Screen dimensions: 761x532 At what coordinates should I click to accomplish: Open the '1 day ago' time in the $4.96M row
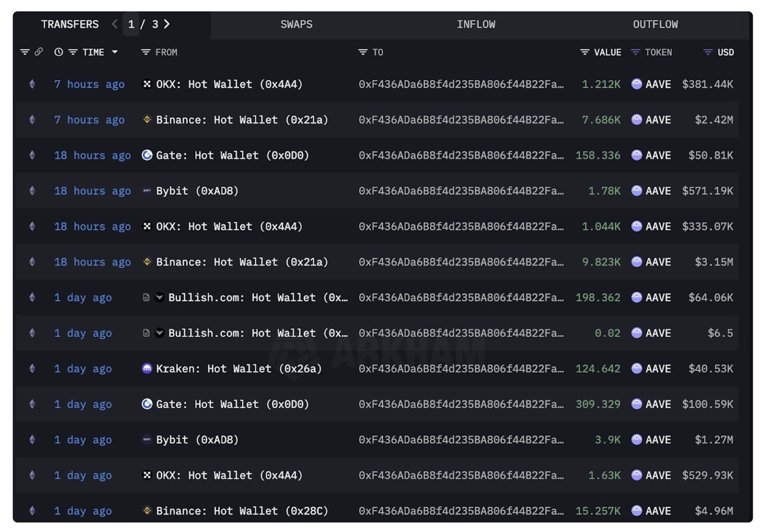[x=83, y=511]
